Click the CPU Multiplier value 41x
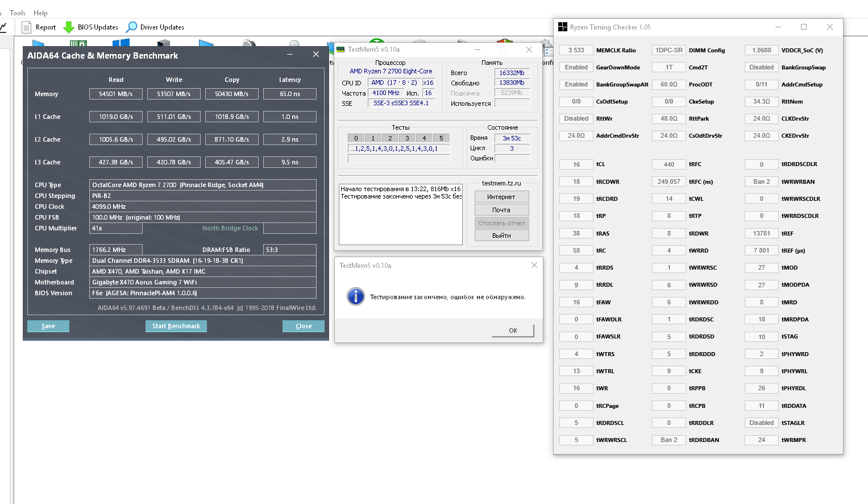868x504 pixels. pyautogui.click(x=116, y=228)
